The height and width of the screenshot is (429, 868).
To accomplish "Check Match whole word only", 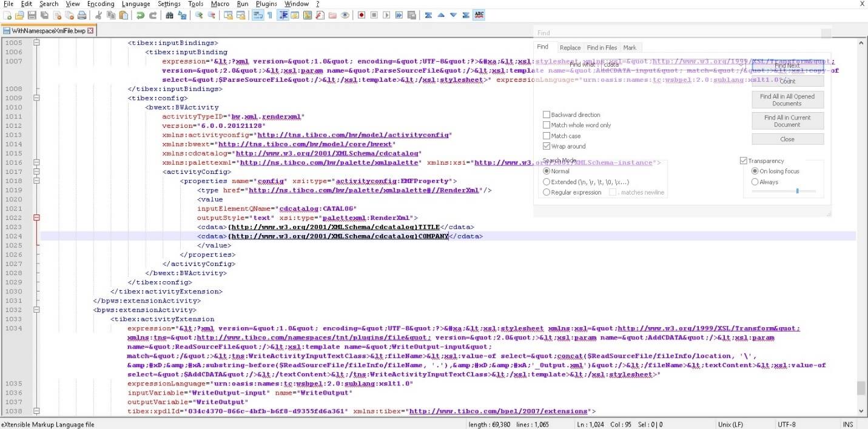I will (547, 125).
